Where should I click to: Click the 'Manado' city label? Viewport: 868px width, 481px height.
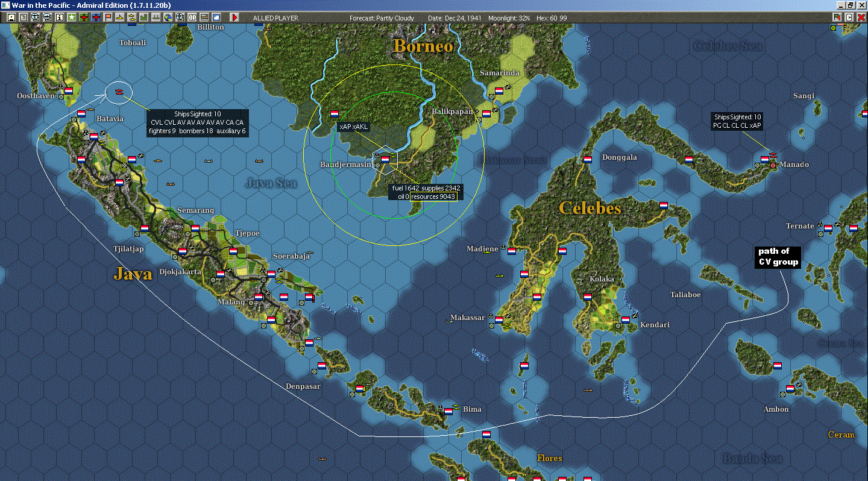pyautogui.click(x=794, y=165)
